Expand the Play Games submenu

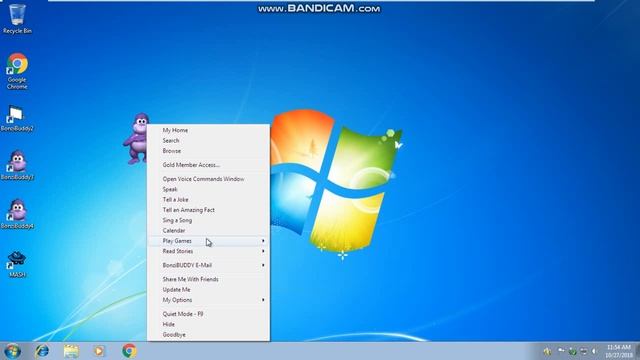[x=208, y=241]
